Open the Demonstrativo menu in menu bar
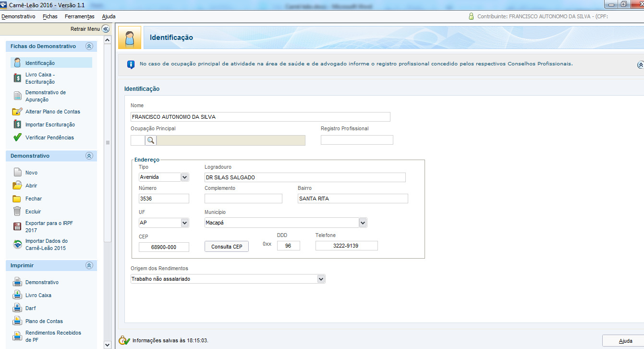 pos(18,16)
